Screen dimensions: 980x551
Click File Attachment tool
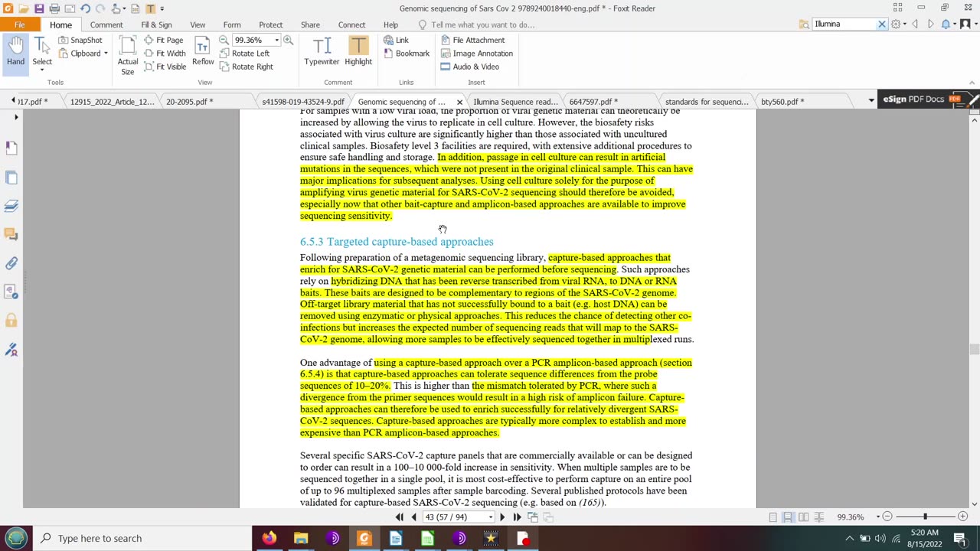coord(472,40)
